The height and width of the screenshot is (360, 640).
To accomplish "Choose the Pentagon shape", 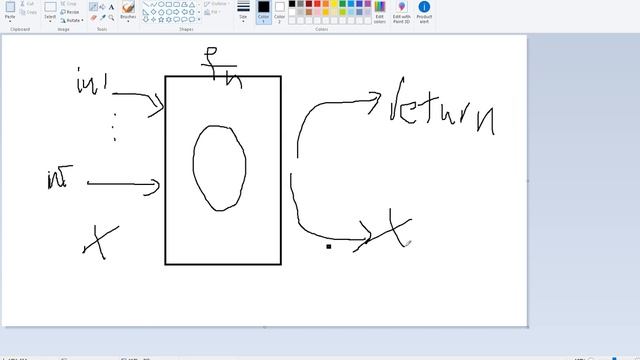I will pos(161,12).
